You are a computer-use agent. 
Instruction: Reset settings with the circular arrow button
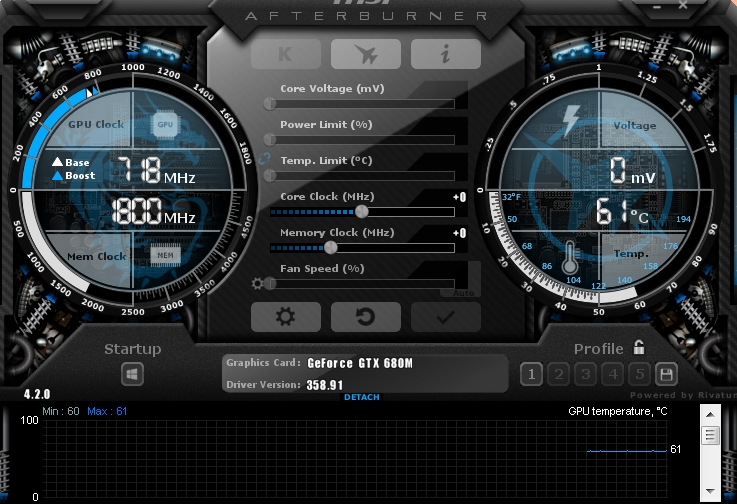click(366, 317)
